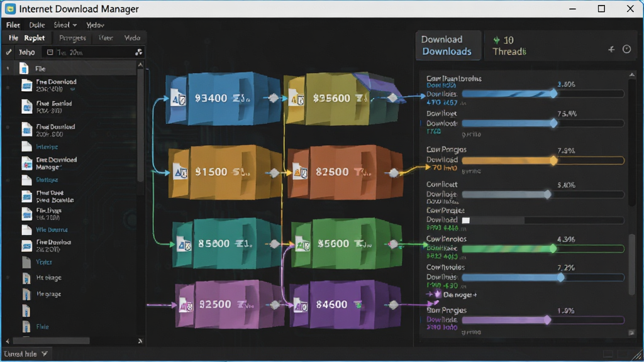Open the 'Delte' menu
This screenshot has width=644, height=362.
[x=37, y=25]
